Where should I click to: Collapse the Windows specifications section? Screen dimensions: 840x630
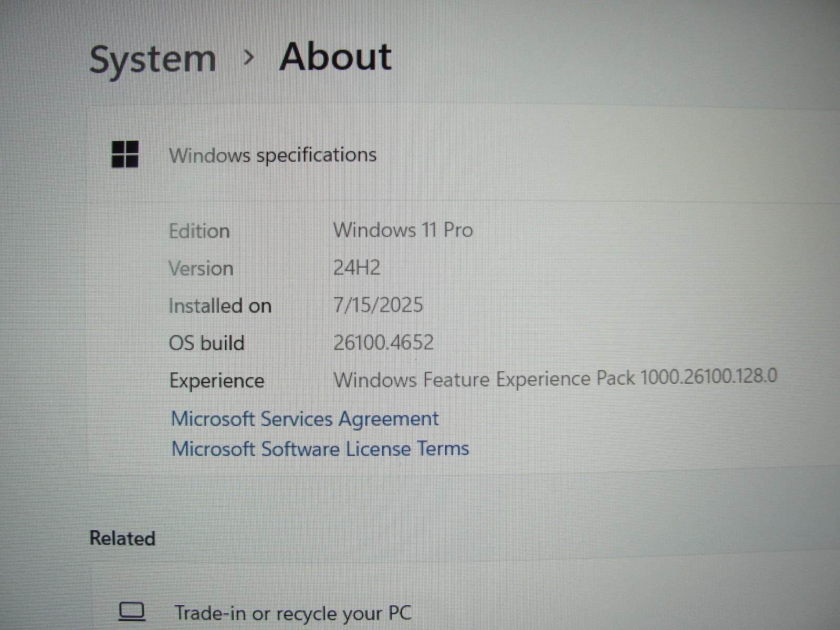coord(272,155)
